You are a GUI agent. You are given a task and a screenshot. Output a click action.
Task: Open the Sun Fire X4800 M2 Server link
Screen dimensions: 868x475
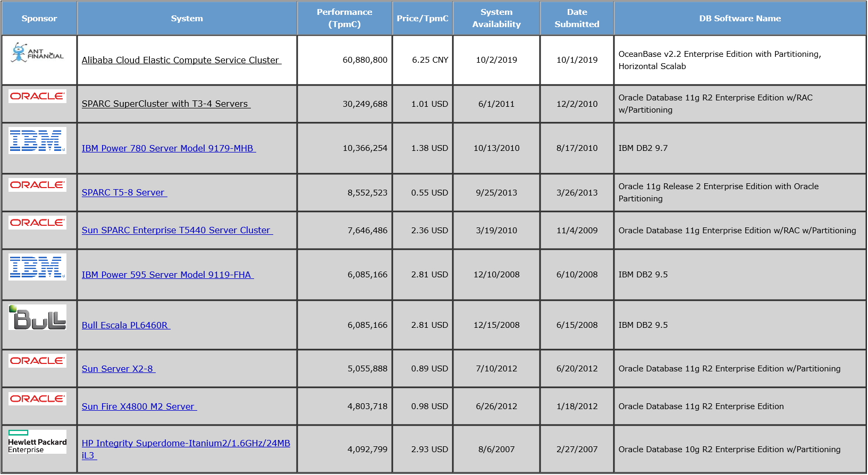(x=139, y=406)
